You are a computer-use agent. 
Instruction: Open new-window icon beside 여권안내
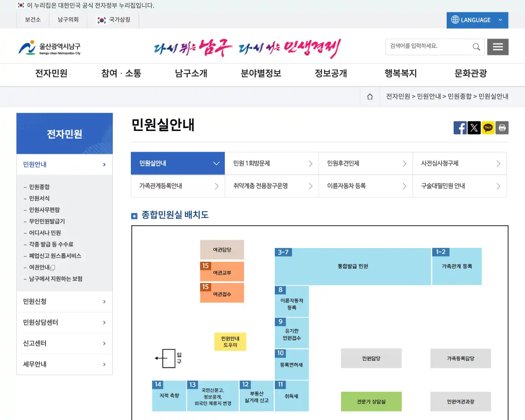pyautogui.click(x=52, y=268)
